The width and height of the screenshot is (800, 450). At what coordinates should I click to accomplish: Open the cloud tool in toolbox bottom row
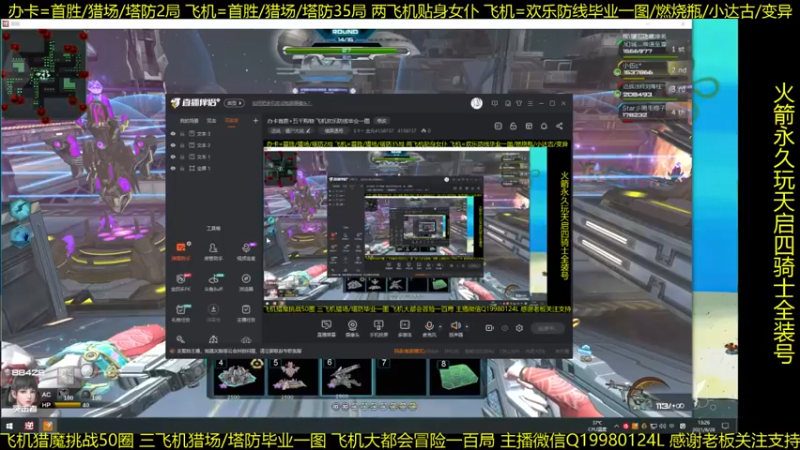click(246, 339)
